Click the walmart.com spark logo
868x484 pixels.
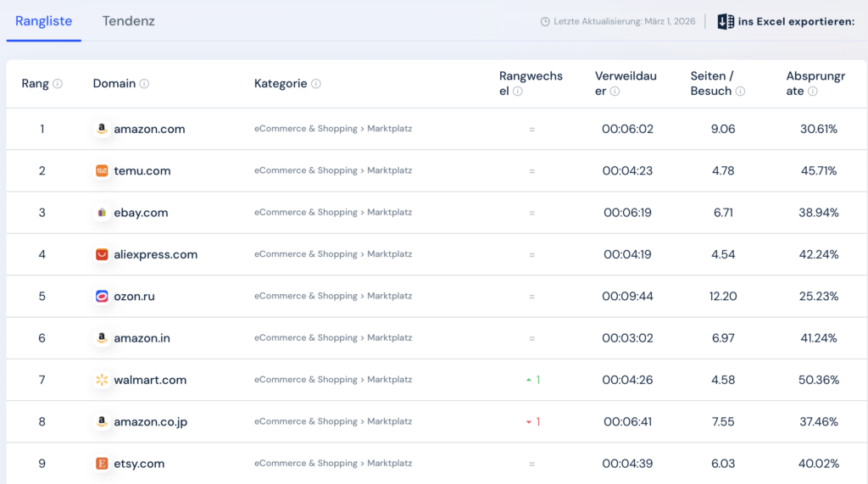point(102,380)
